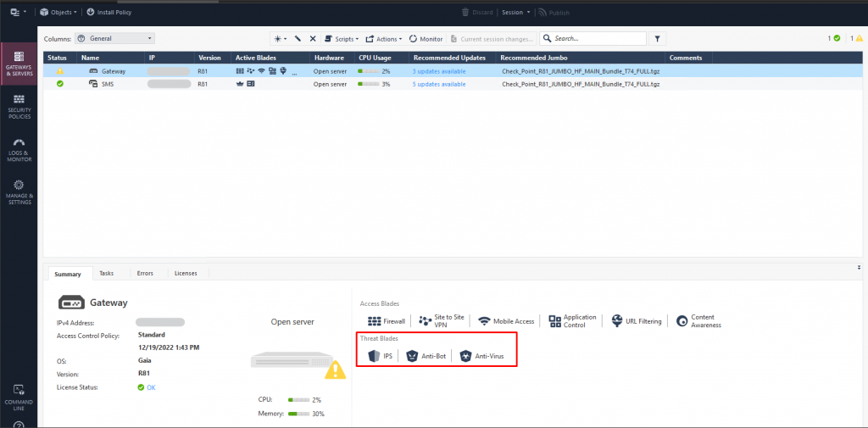Click the edit pencil icon in toolbar

coord(298,38)
